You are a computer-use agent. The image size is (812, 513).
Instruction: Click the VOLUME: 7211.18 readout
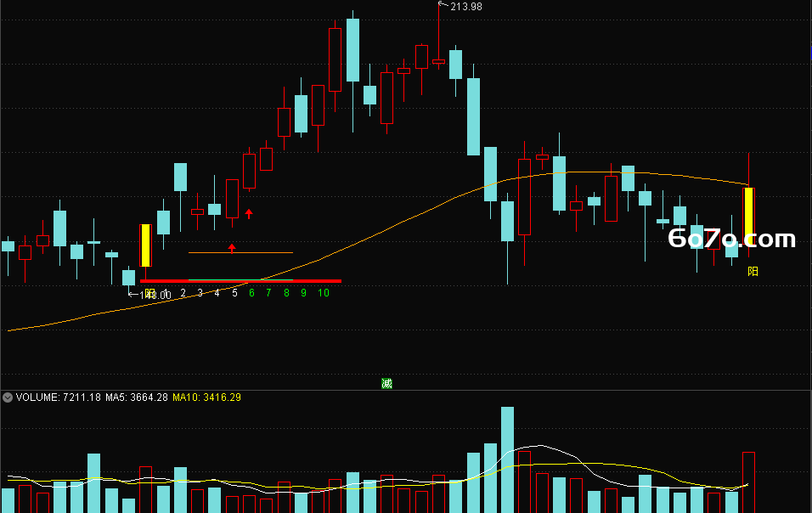tap(58, 397)
